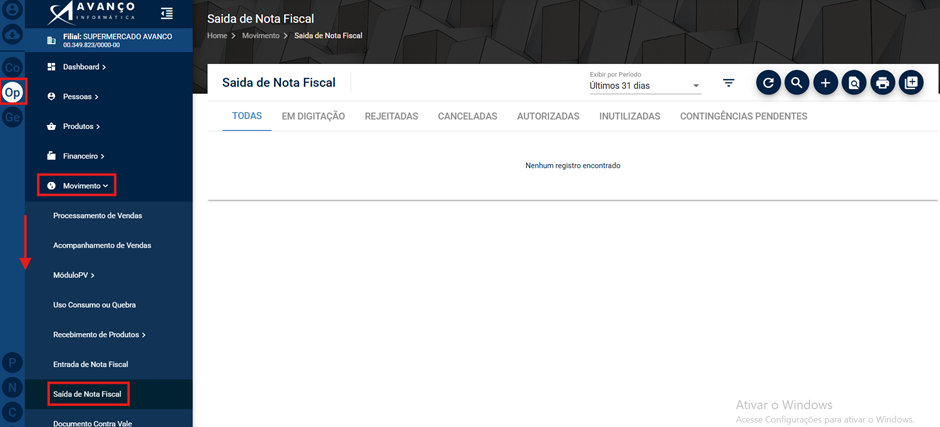Open the Exibir por Período dropdown

pos(645,86)
